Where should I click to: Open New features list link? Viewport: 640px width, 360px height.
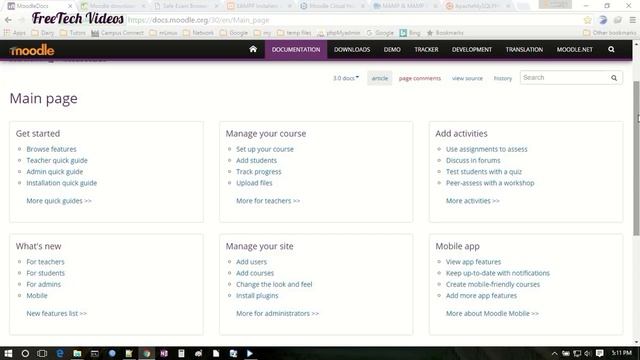click(x=56, y=313)
